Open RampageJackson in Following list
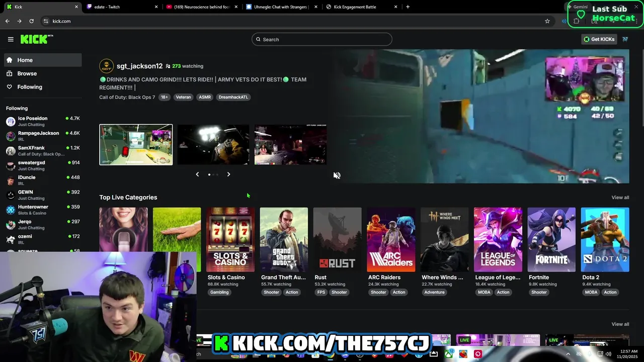644x362 pixels. 43,136
